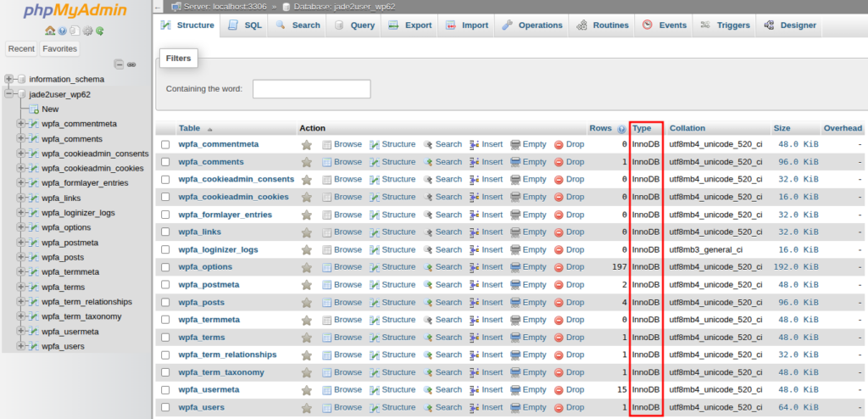Viewport: 868px width, 419px height.
Task: Collapse all tree nodes with minus icon
Action: pyautogui.click(x=119, y=64)
